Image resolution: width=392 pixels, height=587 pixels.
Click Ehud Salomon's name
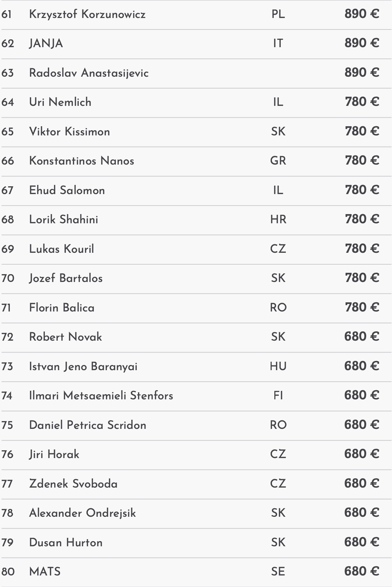tap(67, 190)
